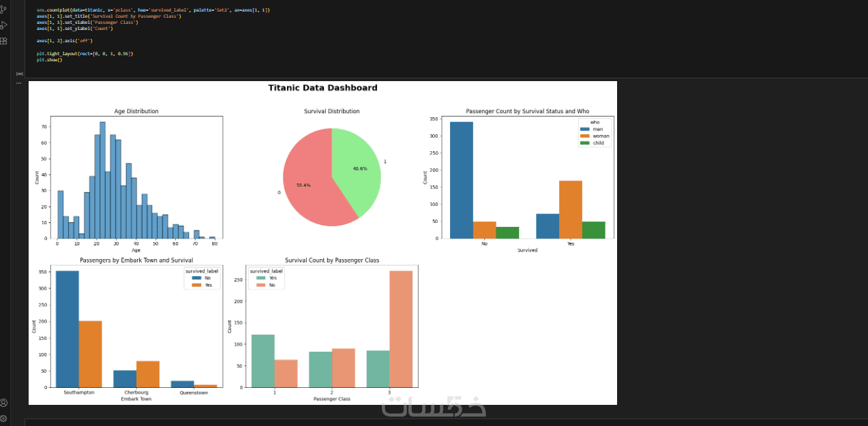Open the Run and Debug view
The image size is (868, 426).
[4, 25]
